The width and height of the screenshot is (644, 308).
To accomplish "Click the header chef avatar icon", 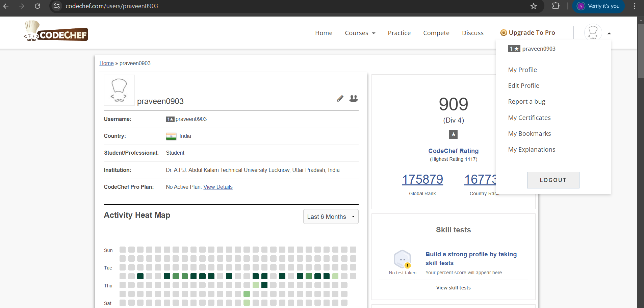I will [593, 32].
